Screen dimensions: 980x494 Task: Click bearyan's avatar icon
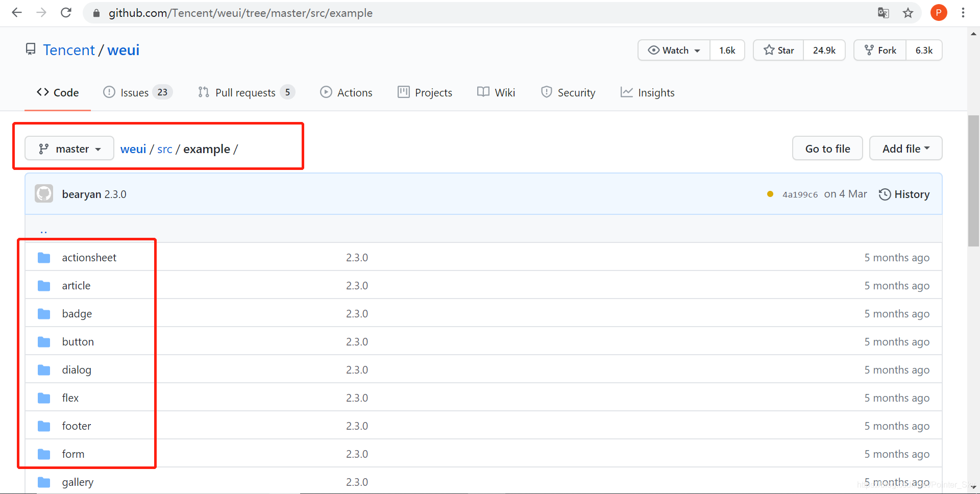click(44, 194)
